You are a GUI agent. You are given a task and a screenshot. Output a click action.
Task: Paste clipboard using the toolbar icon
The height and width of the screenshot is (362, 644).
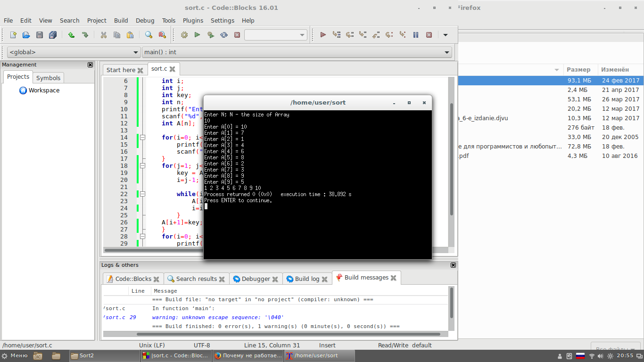pos(130,35)
